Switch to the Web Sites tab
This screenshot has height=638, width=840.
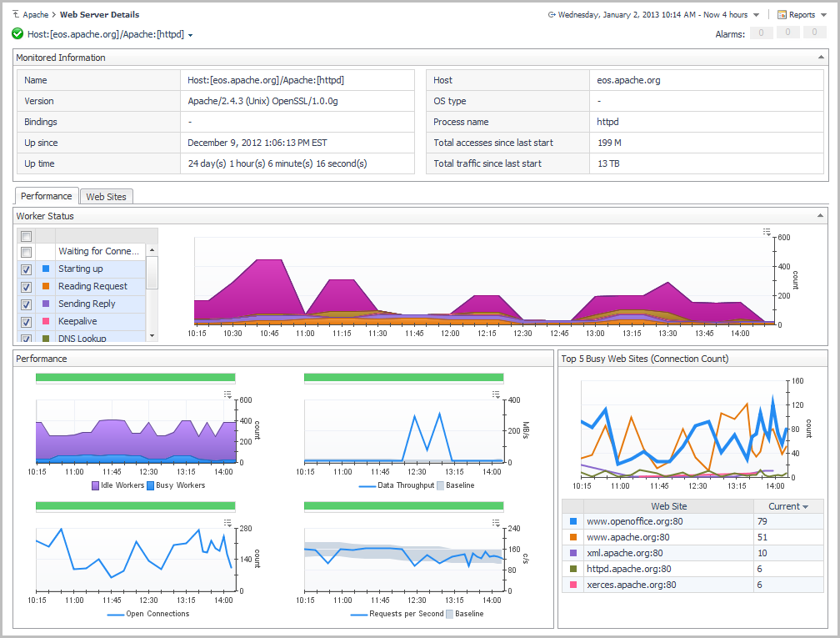[x=107, y=197]
